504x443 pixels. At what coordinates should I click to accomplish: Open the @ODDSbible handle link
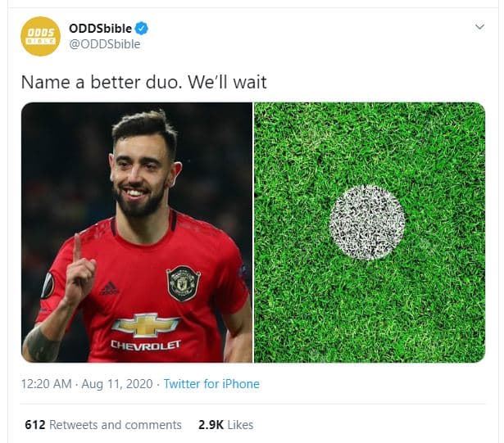[x=104, y=44]
